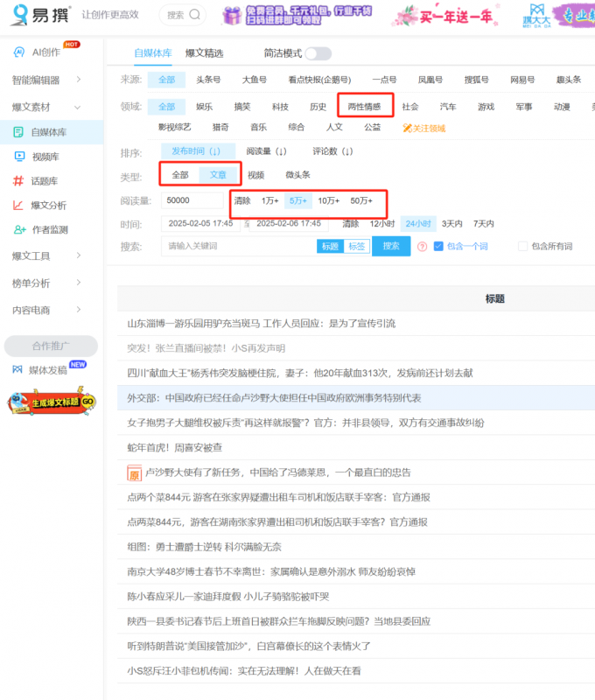Click the gift box promo icon
Viewport: 595px width, 700px height.
click(232, 16)
